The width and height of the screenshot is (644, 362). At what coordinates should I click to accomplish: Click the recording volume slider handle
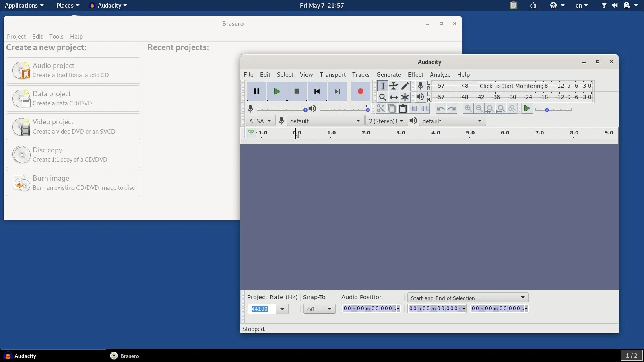[305, 110]
